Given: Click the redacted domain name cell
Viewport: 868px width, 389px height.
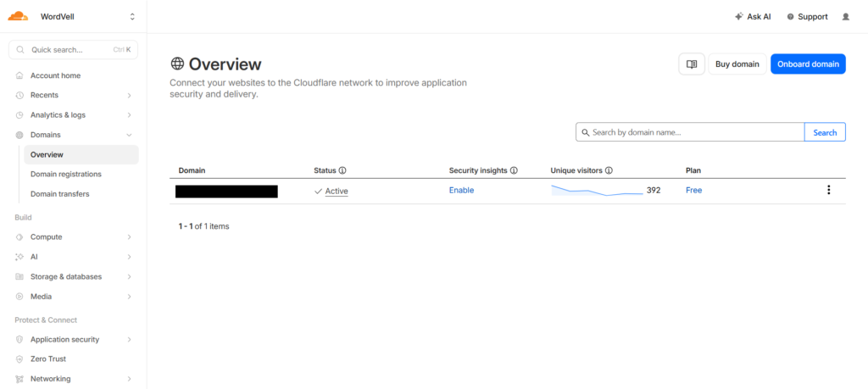Looking at the screenshot, I should pyautogui.click(x=226, y=192).
